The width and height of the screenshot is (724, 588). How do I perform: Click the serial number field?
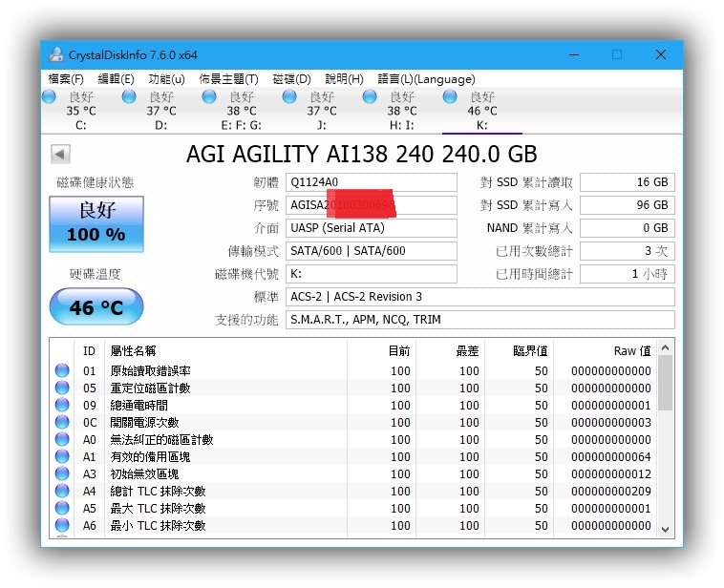click(x=372, y=205)
